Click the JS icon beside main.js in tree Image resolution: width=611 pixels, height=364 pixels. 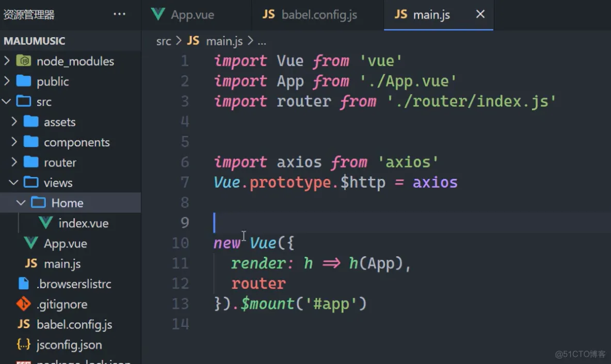(31, 263)
